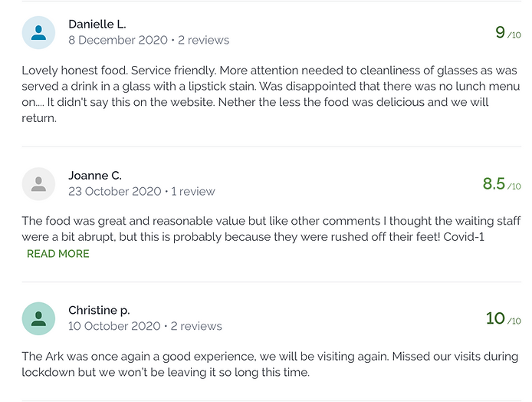Click the 23 October 2020 date
532x402 pixels.
tap(114, 191)
